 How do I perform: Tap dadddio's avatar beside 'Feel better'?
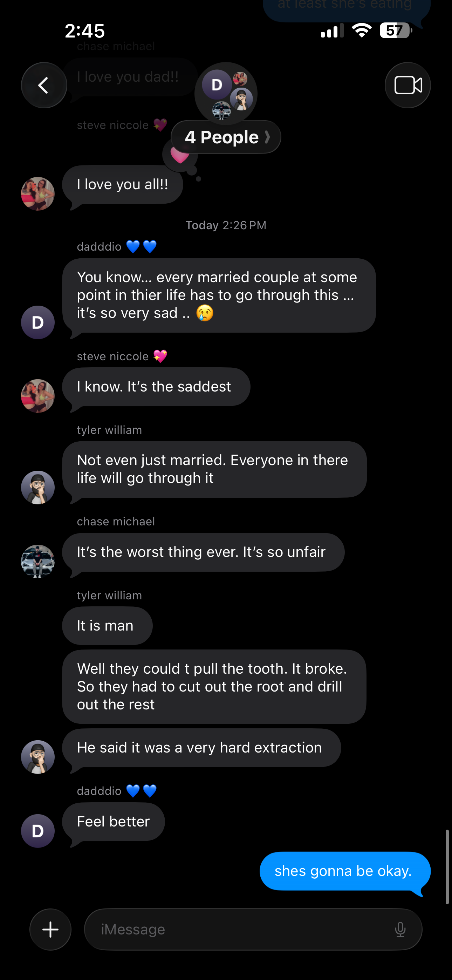(38, 831)
